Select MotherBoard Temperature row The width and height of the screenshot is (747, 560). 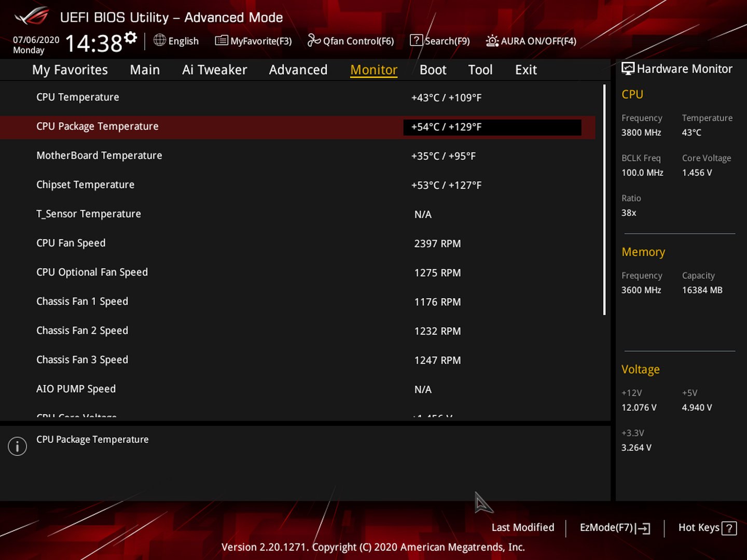pyautogui.click(x=298, y=156)
